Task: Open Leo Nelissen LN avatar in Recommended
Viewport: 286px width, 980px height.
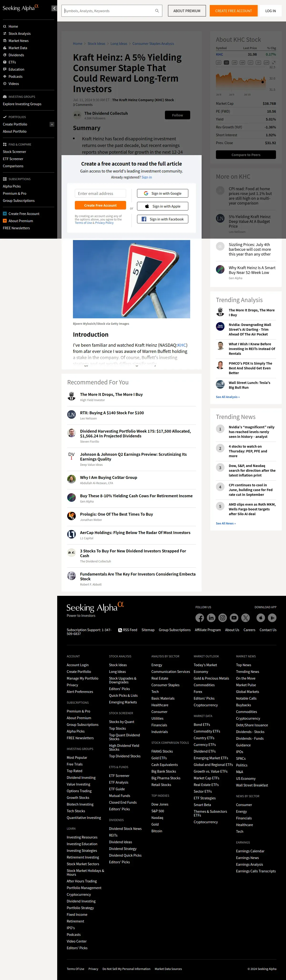Action: pyautogui.click(x=71, y=415)
